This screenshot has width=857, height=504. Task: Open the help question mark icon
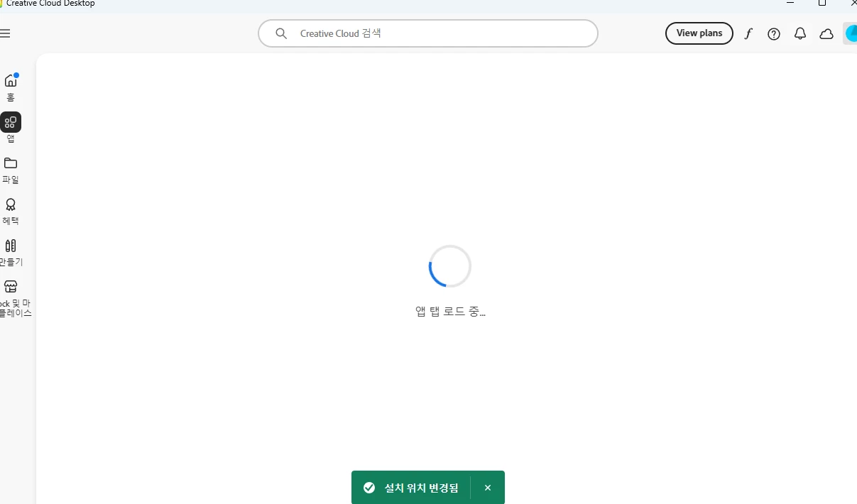(774, 33)
